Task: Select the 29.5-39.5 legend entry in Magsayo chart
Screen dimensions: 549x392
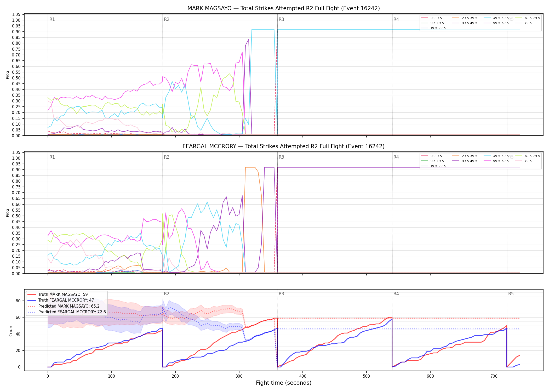Action: (465, 18)
